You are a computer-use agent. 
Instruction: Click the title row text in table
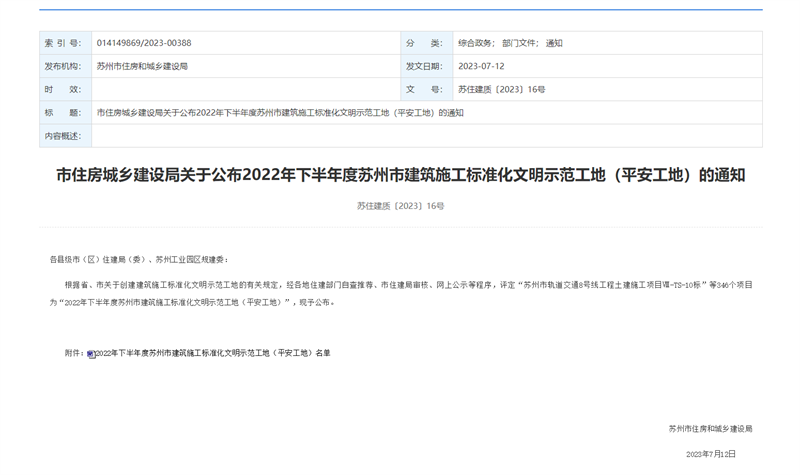tap(280, 113)
